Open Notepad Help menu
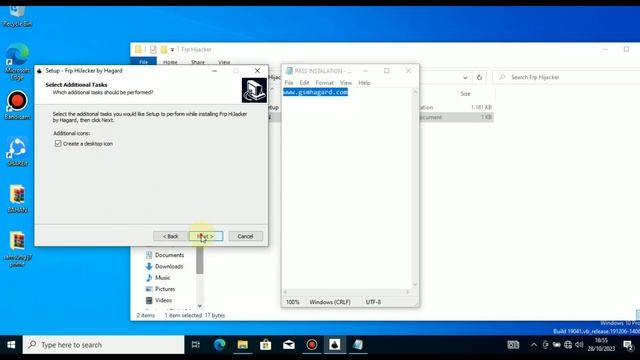 pos(364,83)
